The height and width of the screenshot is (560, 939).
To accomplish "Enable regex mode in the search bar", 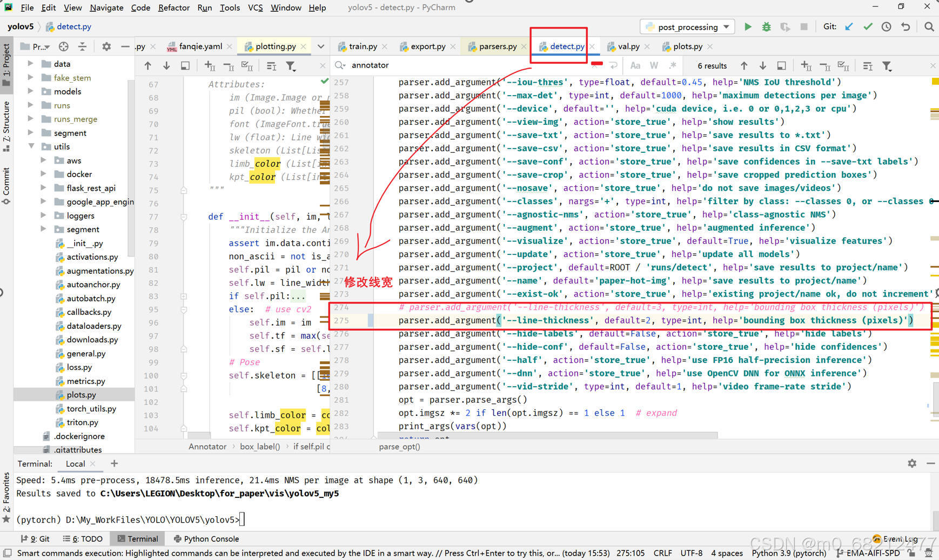I will [x=672, y=65].
